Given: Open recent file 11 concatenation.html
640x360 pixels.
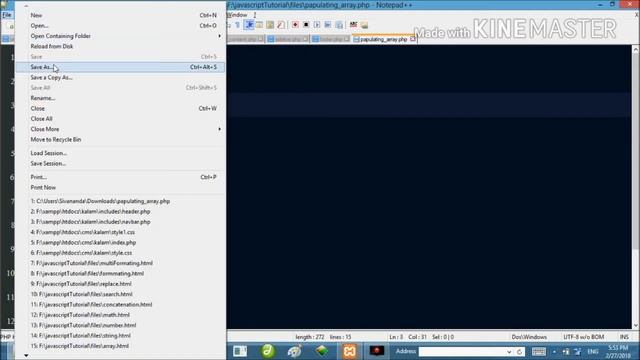Looking at the screenshot, I should (x=120, y=304).
